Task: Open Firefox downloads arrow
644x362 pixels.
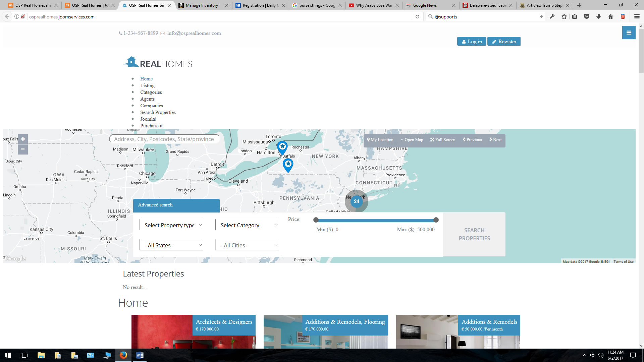Action: [x=598, y=16]
